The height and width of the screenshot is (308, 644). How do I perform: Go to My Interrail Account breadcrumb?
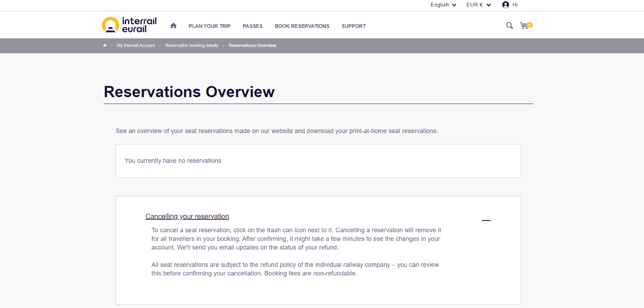click(136, 46)
